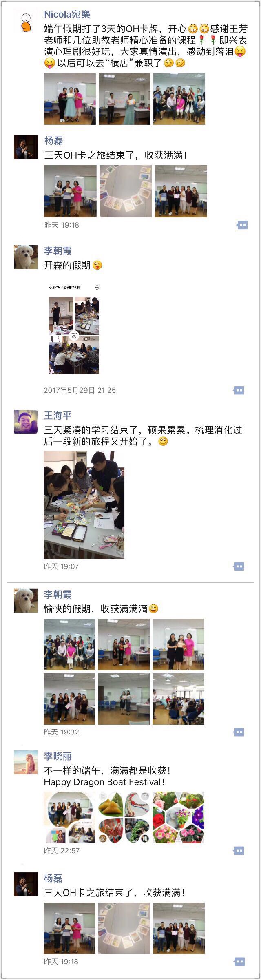Image resolution: width=261 pixels, height=980 pixels.
Task: Enlarge 王海平's card table photo
Action: click(84, 505)
